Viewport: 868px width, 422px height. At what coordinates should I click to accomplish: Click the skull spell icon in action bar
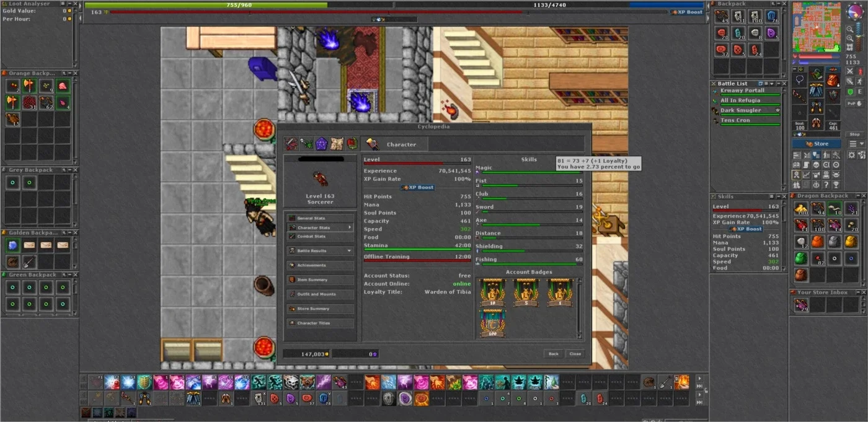291,382
